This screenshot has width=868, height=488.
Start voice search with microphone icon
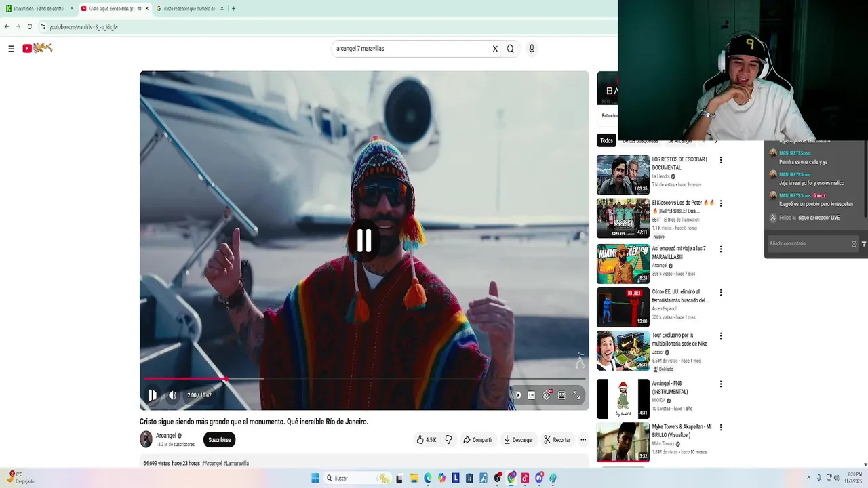(532, 49)
